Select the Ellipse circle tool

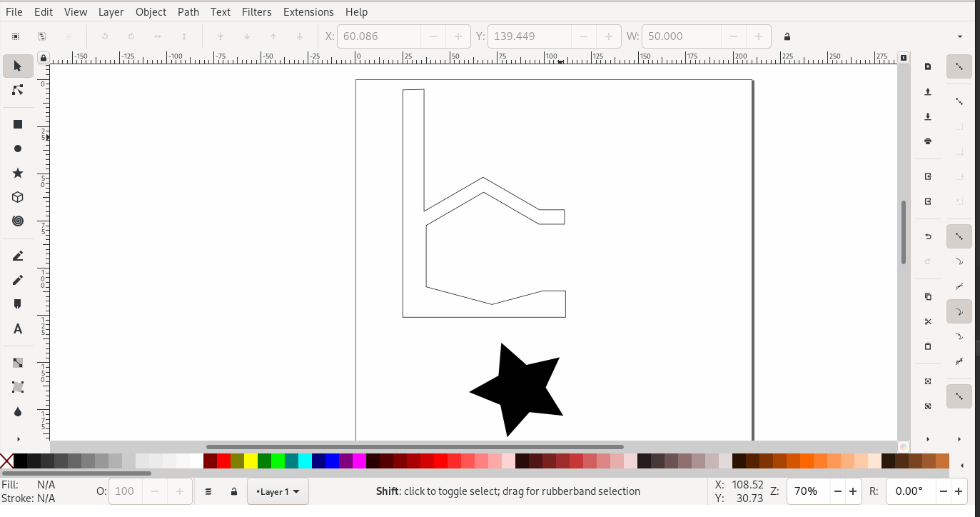pyautogui.click(x=18, y=149)
